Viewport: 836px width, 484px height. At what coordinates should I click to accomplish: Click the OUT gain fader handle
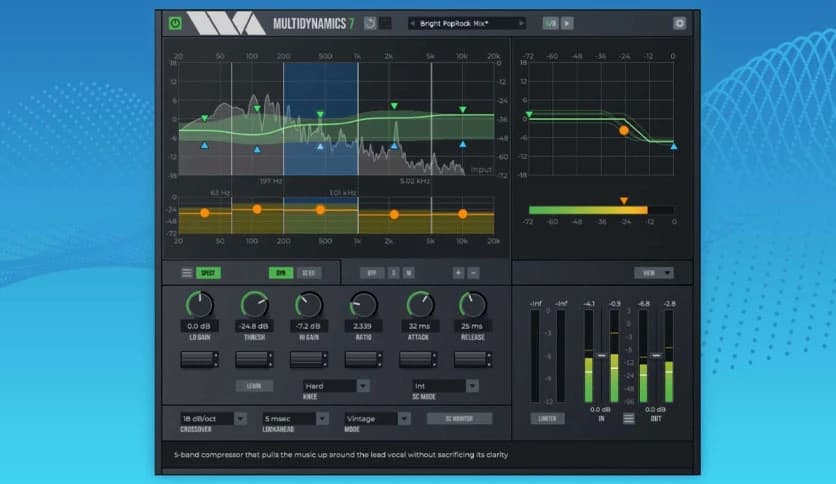656,355
